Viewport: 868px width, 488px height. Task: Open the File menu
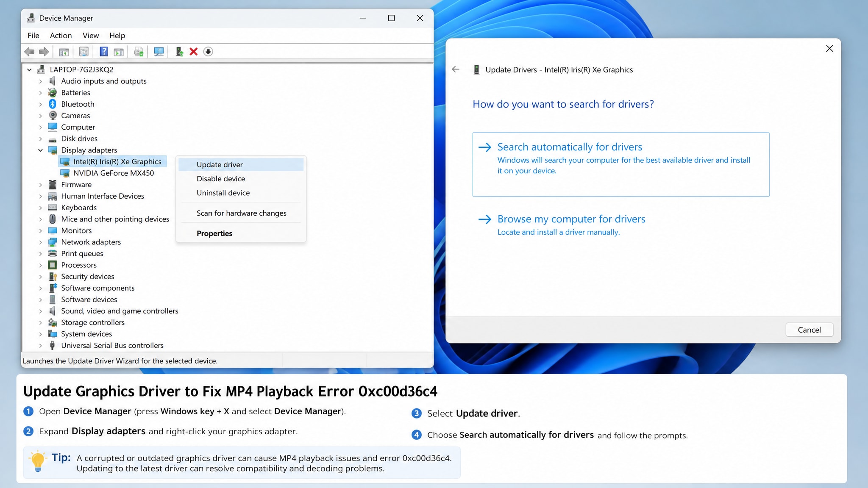pyautogui.click(x=33, y=36)
